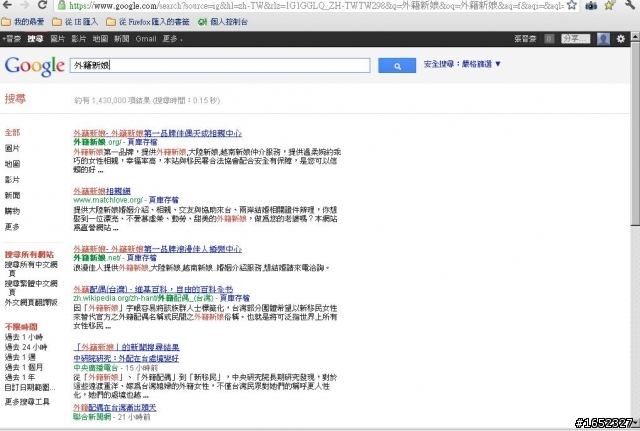Filter results to 過去 1 年

pos(20,377)
